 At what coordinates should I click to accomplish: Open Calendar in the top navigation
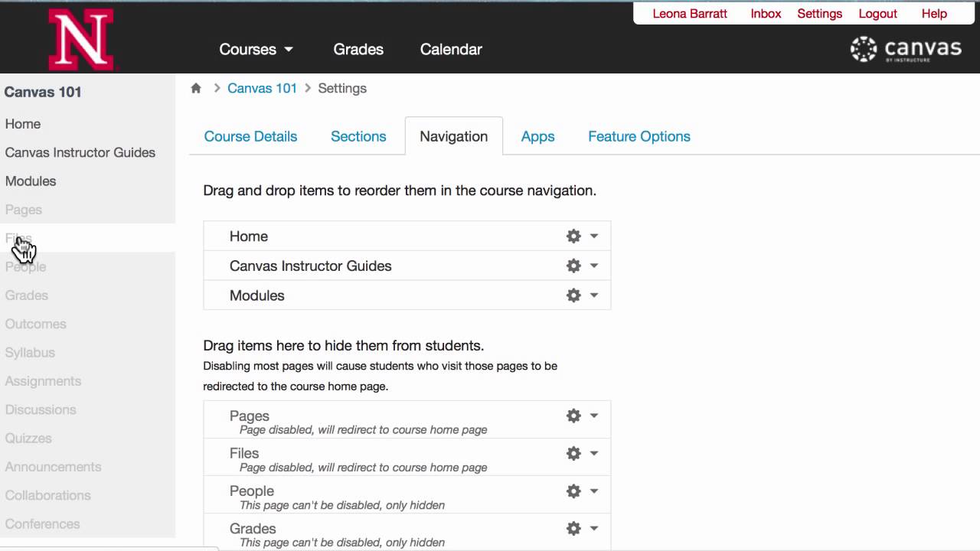coord(451,49)
